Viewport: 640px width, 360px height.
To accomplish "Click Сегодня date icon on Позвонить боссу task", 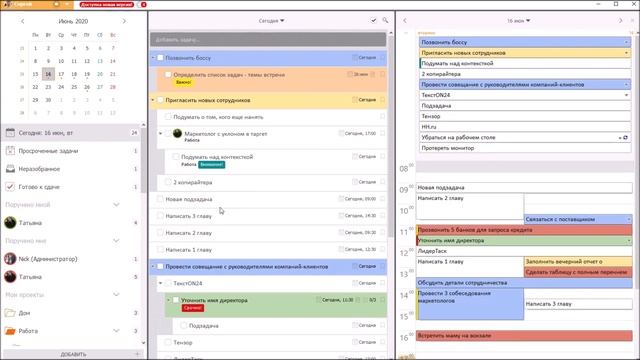I will tap(355, 58).
